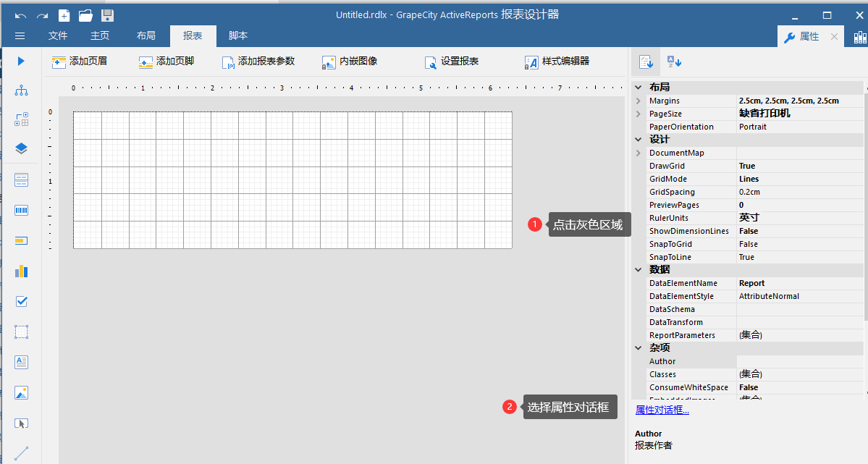The image size is (868, 464).
Task: Select the image control in toolbox
Action: tap(21, 393)
